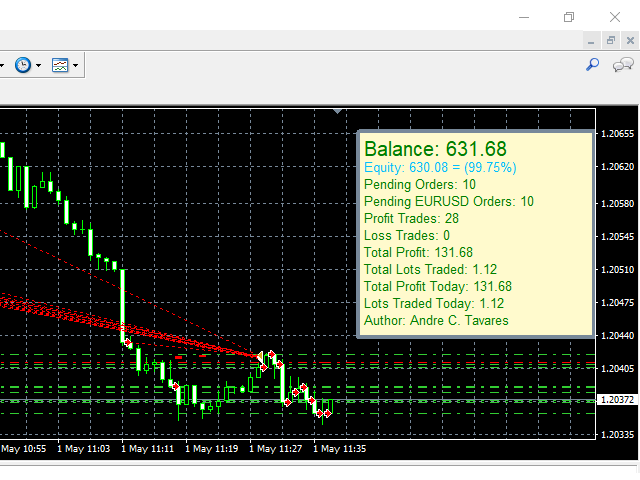Expand the Periods clock dropdown arrow
Viewport: 640px width, 480px height.
click(x=38, y=65)
